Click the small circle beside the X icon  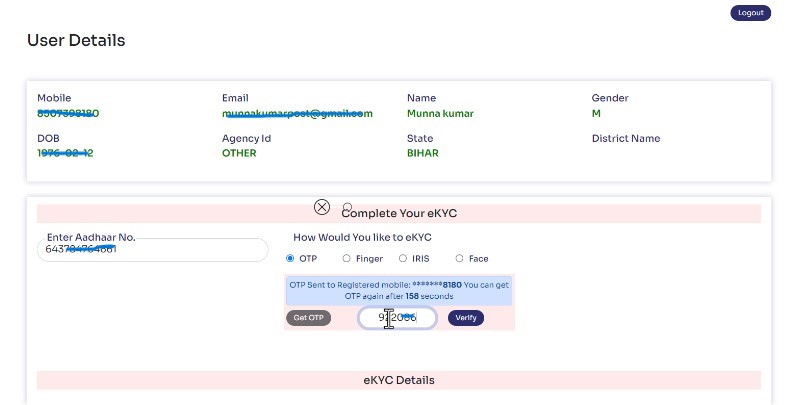[x=347, y=207]
